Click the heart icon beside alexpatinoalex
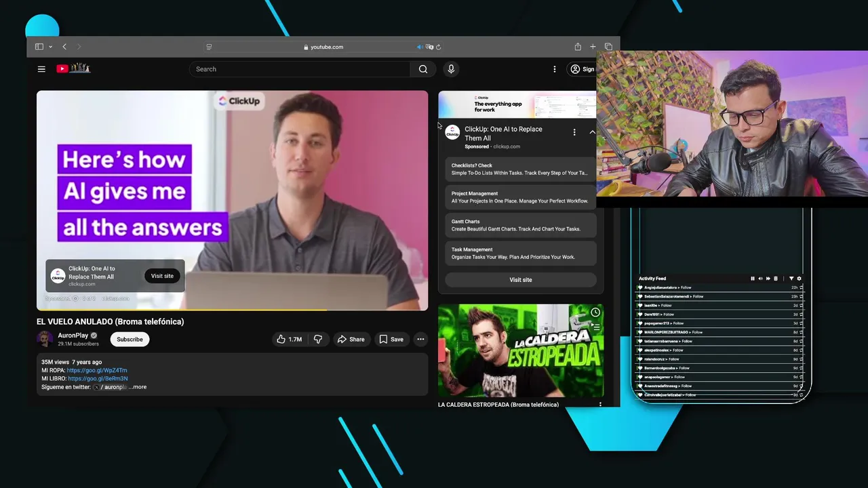Viewport: 868px width, 488px height. [639, 350]
